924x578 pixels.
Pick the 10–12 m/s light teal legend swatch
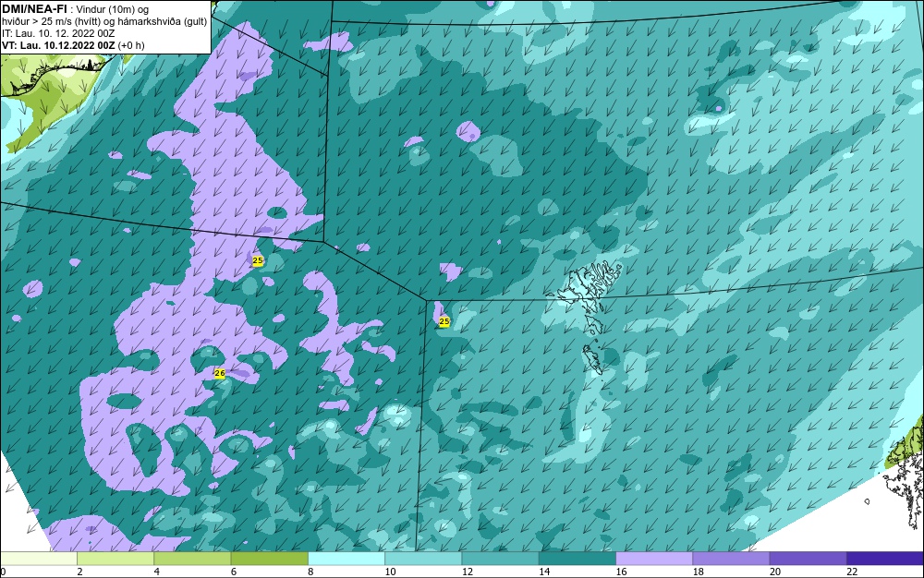coord(423,559)
